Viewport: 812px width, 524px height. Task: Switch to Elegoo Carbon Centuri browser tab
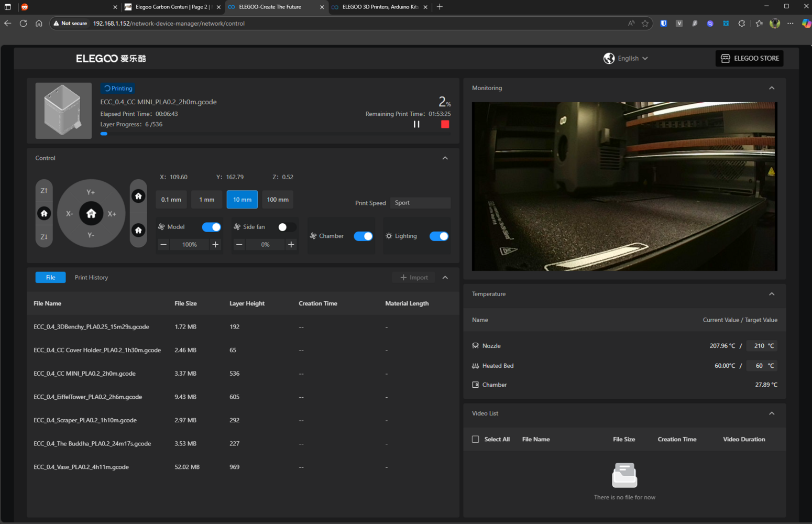(172, 7)
